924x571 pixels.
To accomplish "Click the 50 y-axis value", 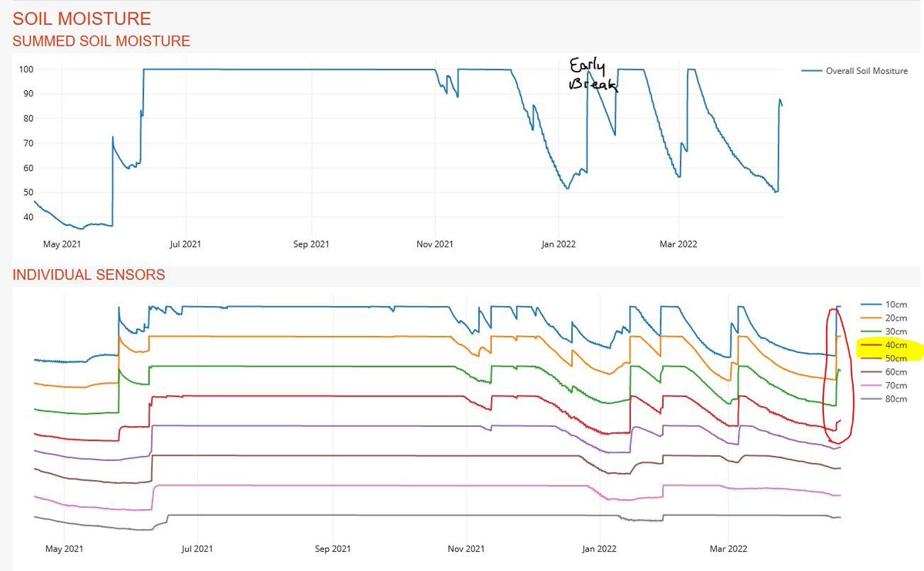I will tap(27, 193).
